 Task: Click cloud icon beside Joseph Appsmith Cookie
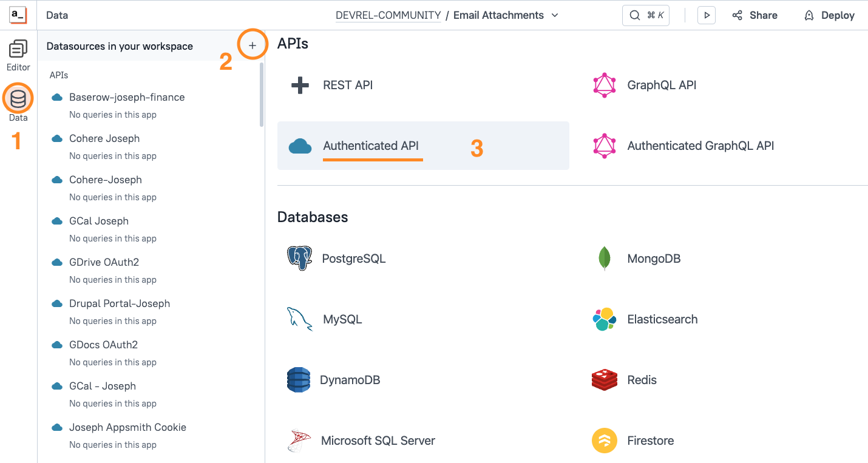57,427
